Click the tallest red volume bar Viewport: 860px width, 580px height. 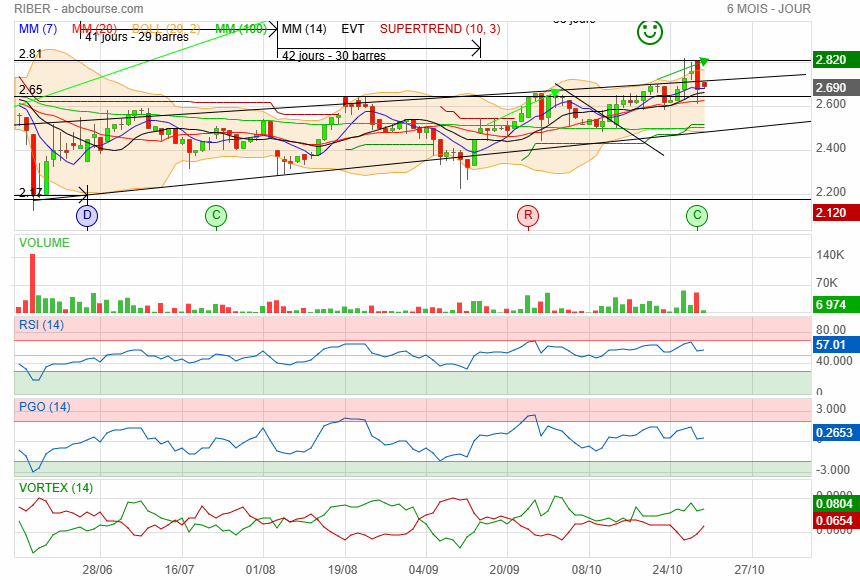tap(32, 283)
